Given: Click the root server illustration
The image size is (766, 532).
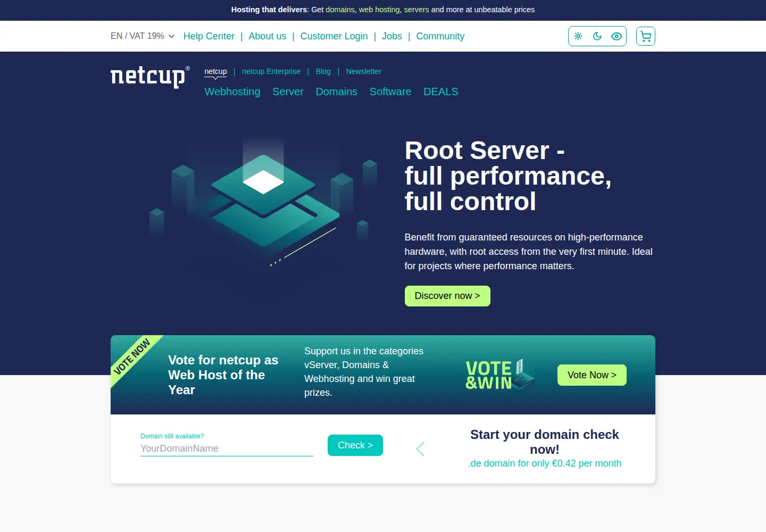Looking at the screenshot, I should click(264, 202).
